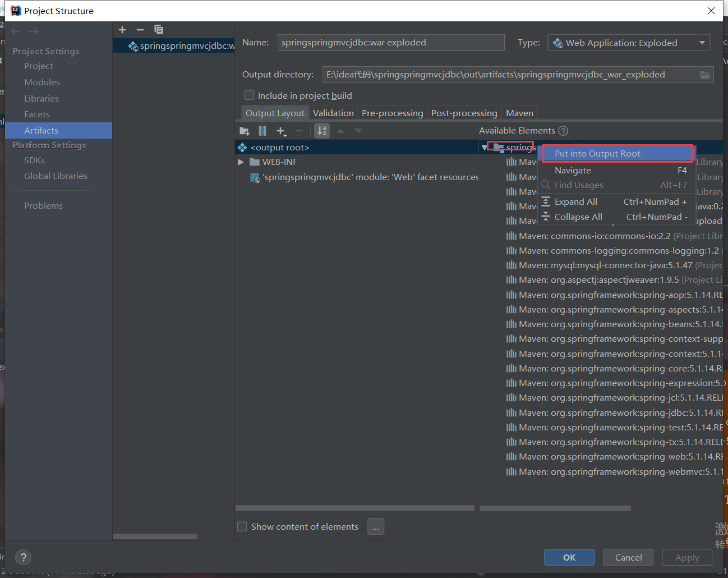Open the dialog help question mark
The width and height of the screenshot is (728, 578).
point(23,557)
